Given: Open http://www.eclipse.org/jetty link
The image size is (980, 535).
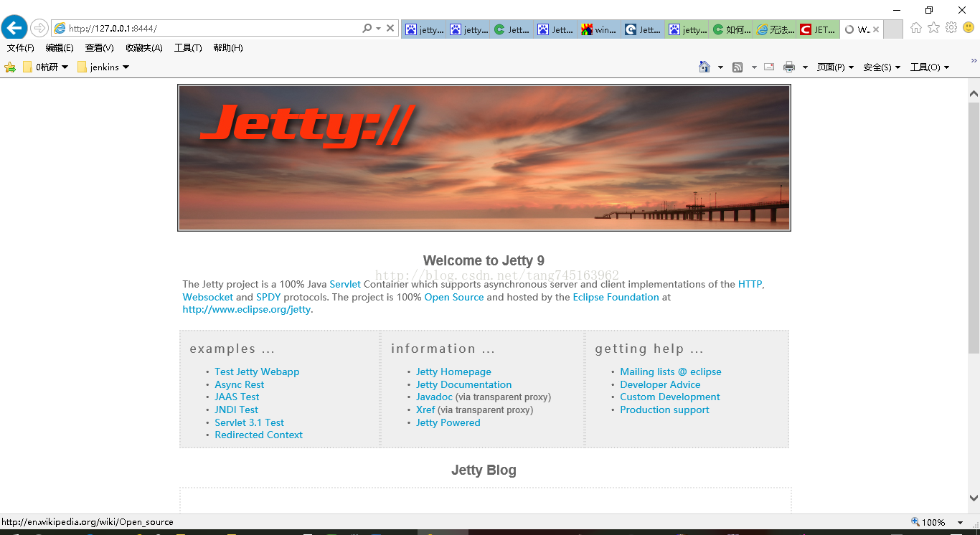Looking at the screenshot, I should pos(247,310).
